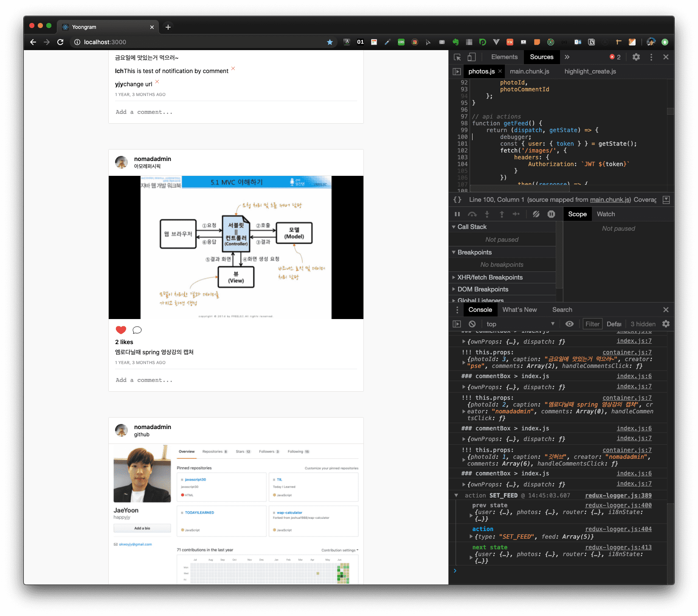This screenshot has height=616, width=698.
Task: Switch to the Elements tab
Action: tap(504, 57)
